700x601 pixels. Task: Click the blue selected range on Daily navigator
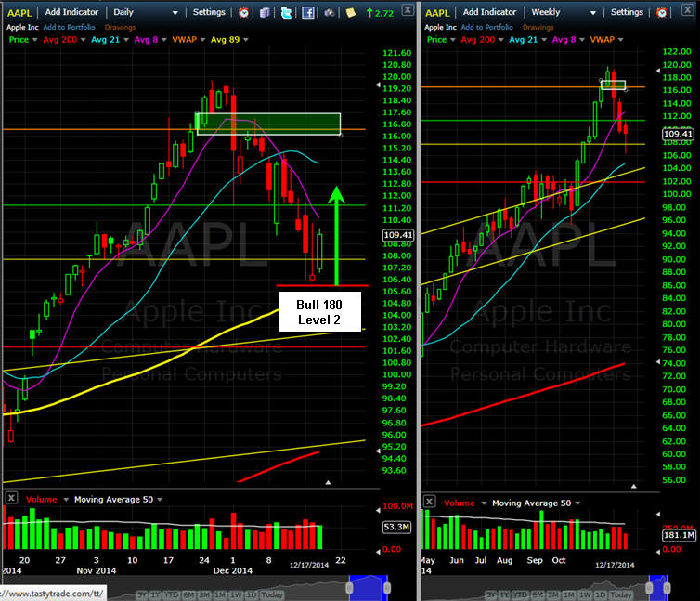[x=369, y=588]
